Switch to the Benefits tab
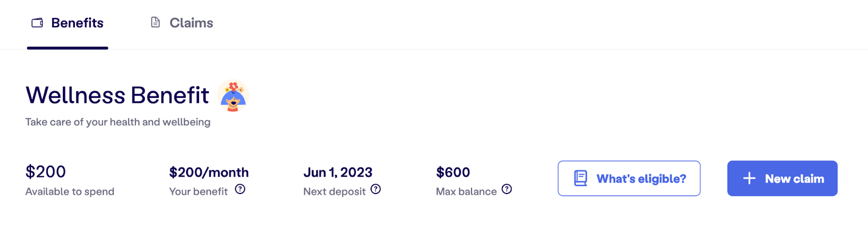The image size is (868, 231). (67, 23)
